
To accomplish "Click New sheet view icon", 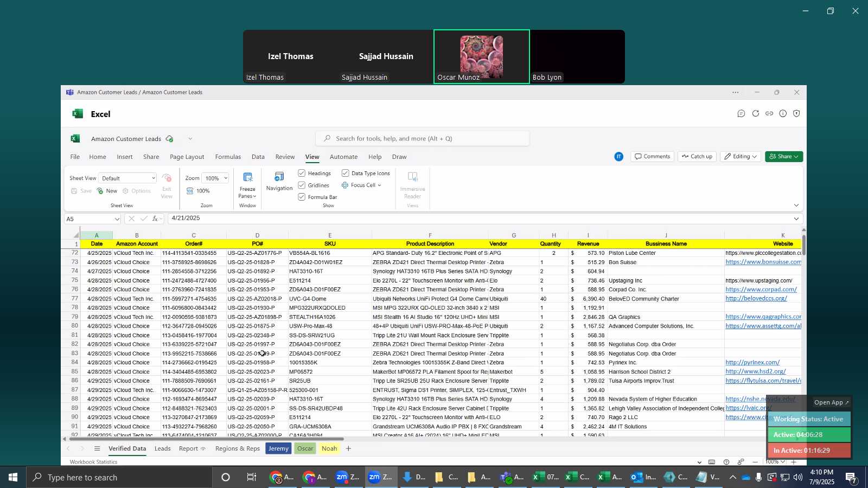I will click(100, 191).
